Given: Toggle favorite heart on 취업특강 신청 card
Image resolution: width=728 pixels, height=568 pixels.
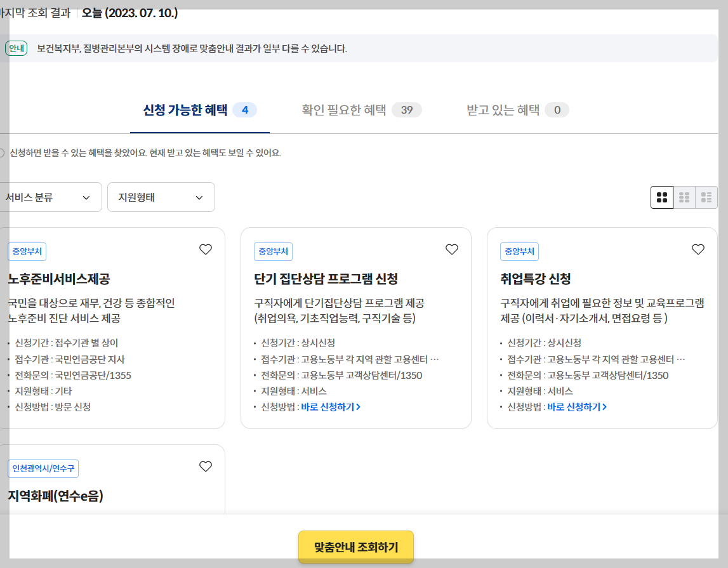Looking at the screenshot, I should [x=698, y=248].
